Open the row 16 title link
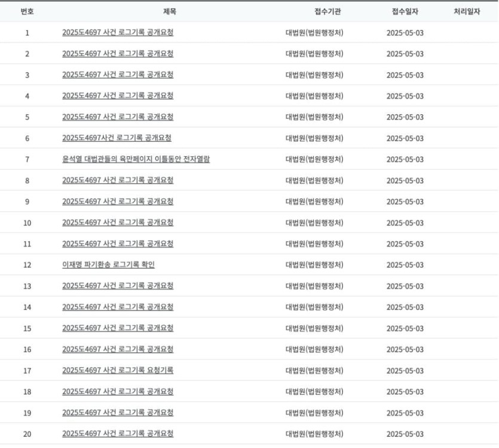The height and width of the screenshot is (448, 499). coord(118,349)
